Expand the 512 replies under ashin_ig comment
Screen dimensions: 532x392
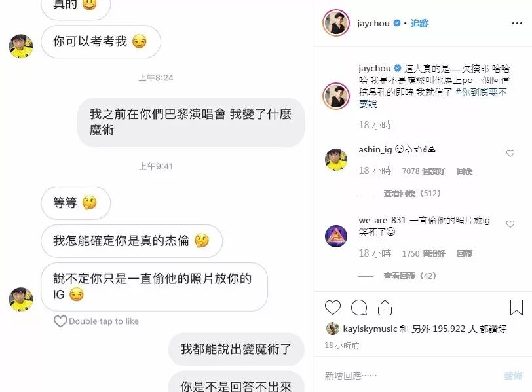click(x=412, y=194)
